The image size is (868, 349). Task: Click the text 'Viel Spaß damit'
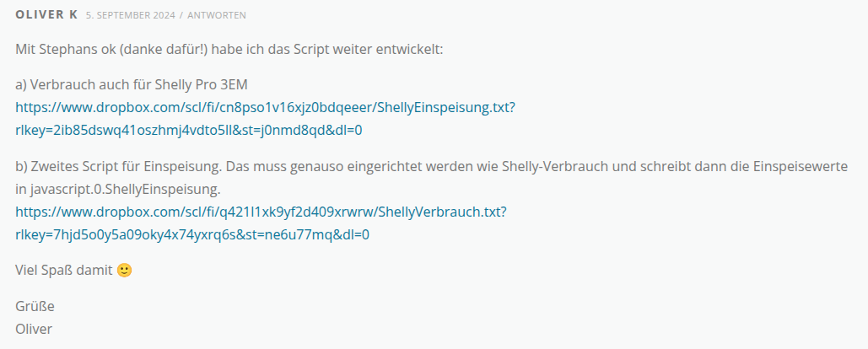pos(63,271)
